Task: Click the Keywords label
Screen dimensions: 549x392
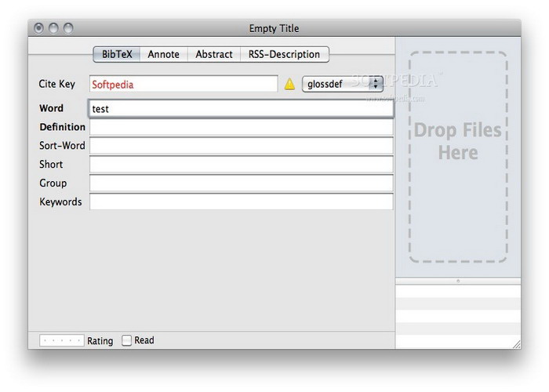Action: pyautogui.click(x=60, y=202)
